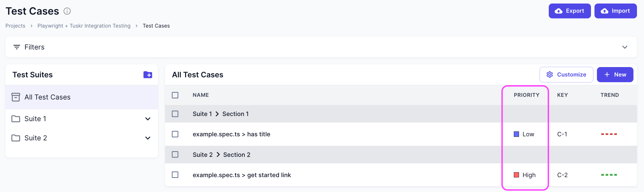This screenshot has width=644, height=192.
Task: Expand the Suite 1 chevron
Action: [x=148, y=119]
